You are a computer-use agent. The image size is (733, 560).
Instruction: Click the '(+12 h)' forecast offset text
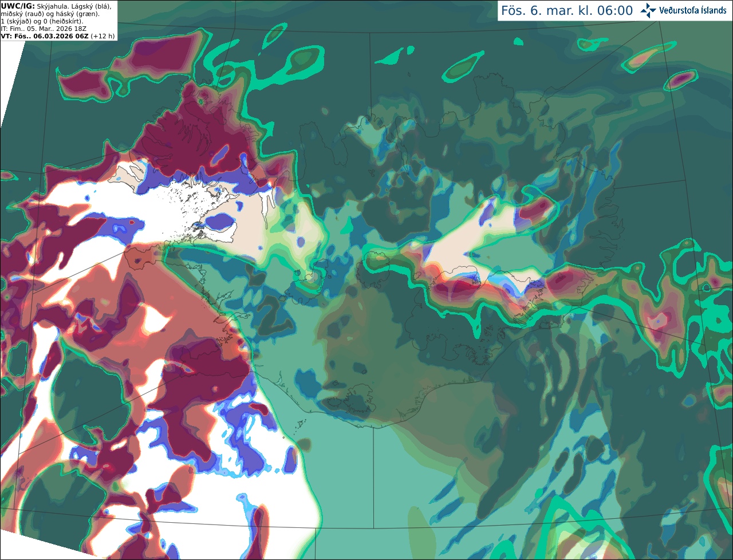tap(103, 36)
